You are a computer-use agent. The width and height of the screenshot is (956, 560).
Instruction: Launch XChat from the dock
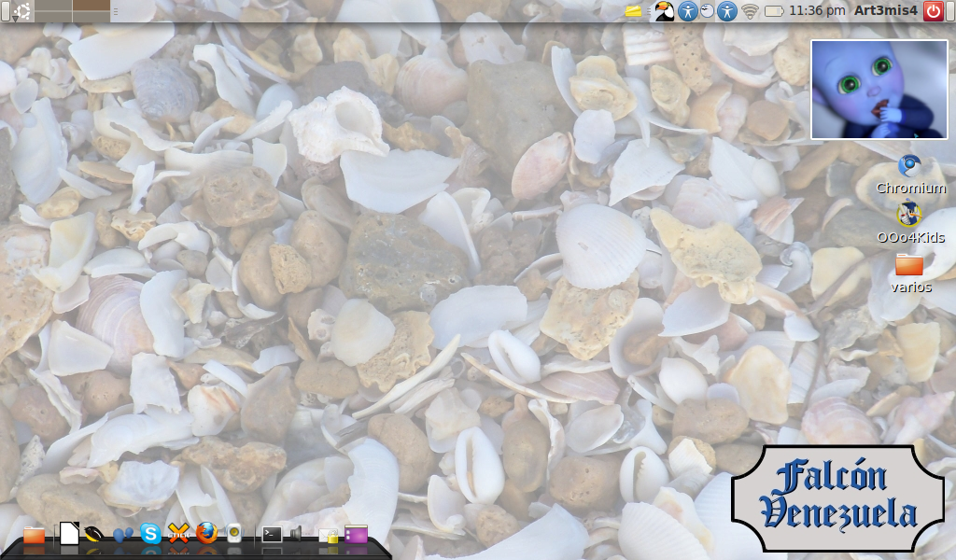(178, 534)
